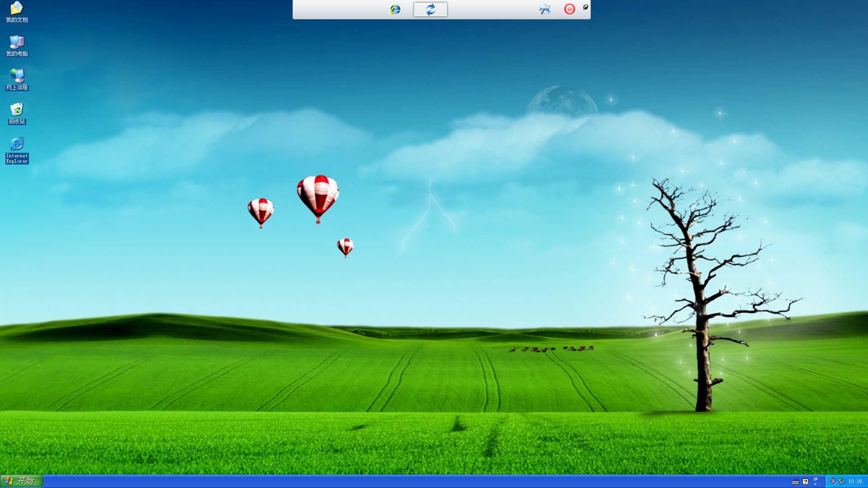Select 网上邻居 desktop icon
The height and width of the screenshot is (488, 868).
click(17, 80)
